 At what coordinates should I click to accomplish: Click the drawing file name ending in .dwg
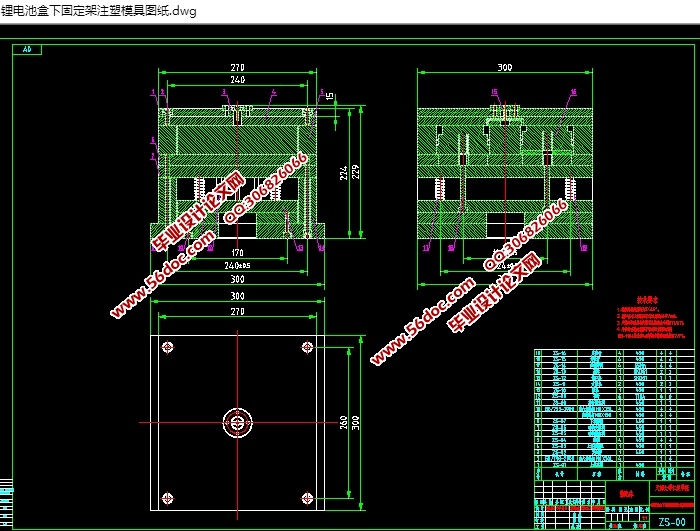coord(98,11)
